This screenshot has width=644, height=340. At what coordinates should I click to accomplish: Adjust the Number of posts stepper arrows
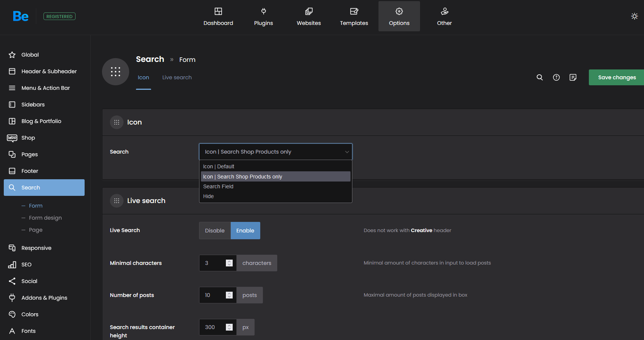229,295
